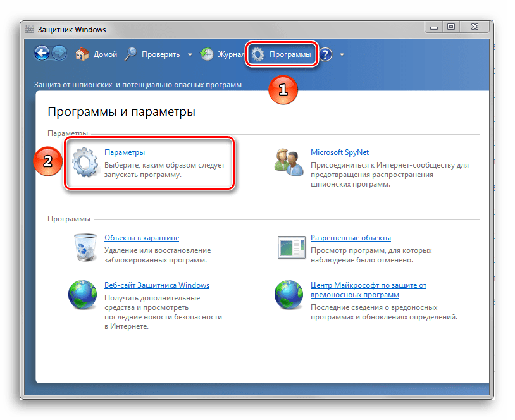Click description 'Просмотр программ, для которых наблюдение'
Viewport: 515px width, 420px height.
(371, 255)
